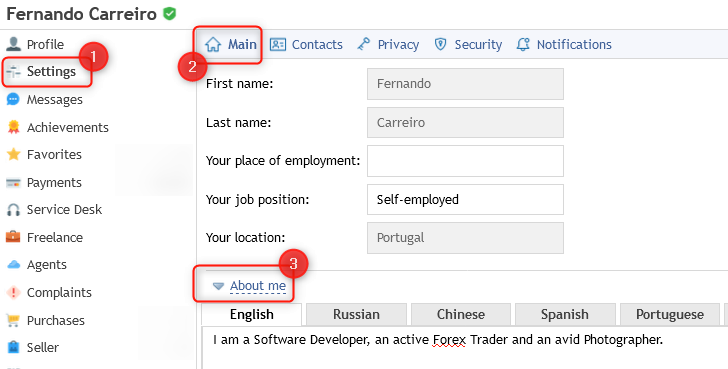Select the Portuguese language tab
Image resolution: width=728 pixels, height=369 pixels.
(x=670, y=314)
